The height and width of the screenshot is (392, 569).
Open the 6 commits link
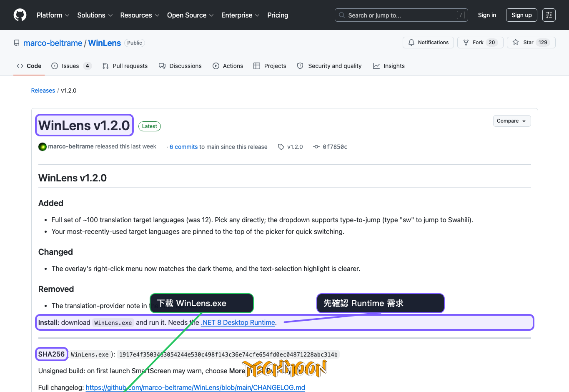point(183,147)
